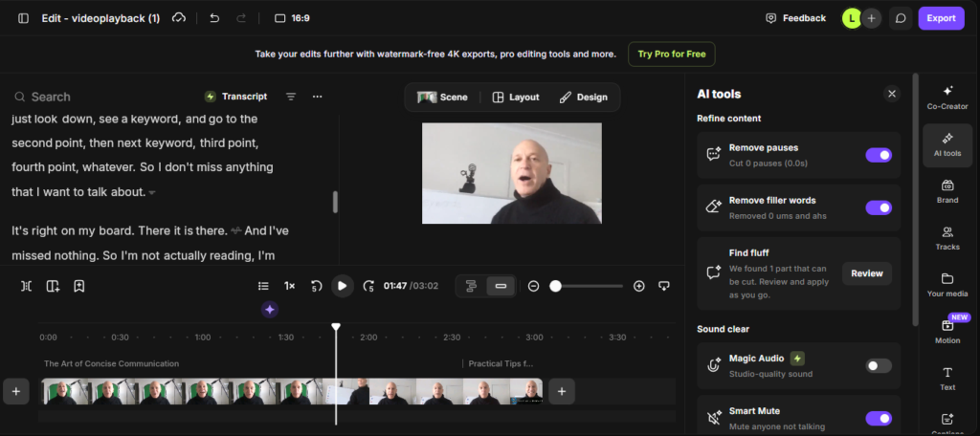Zoom out the timeline with minus
The height and width of the screenshot is (436, 980).
click(533, 286)
